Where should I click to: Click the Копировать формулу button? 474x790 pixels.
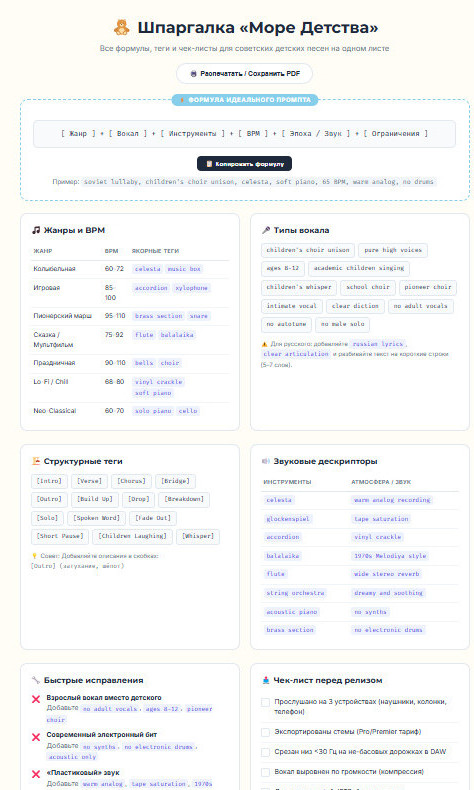click(x=244, y=164)
